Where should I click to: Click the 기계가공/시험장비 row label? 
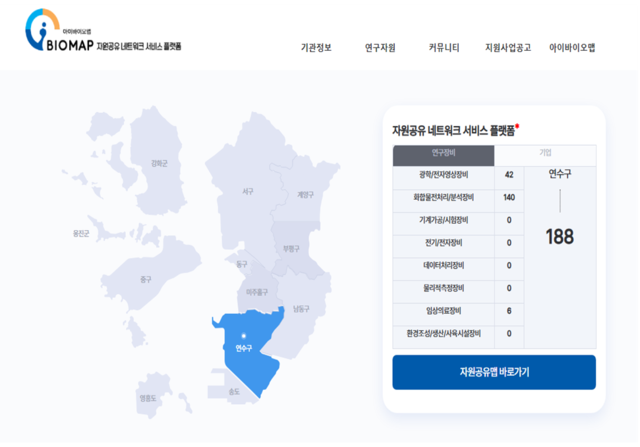[443, 220]
